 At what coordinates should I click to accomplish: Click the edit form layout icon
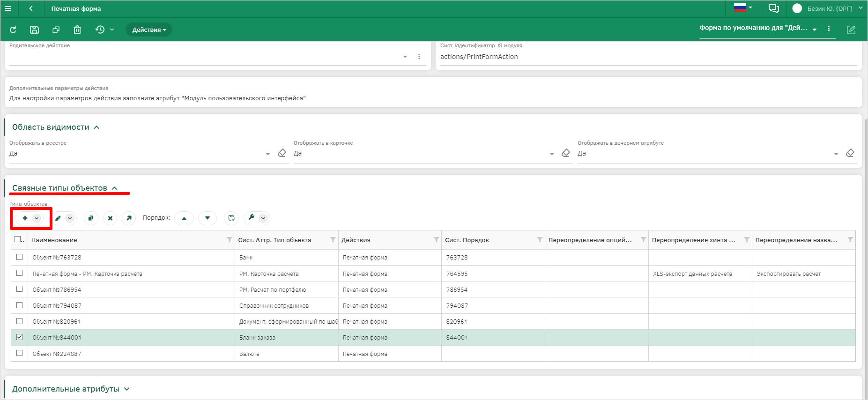pyautogui.click(x=851, y=30)
